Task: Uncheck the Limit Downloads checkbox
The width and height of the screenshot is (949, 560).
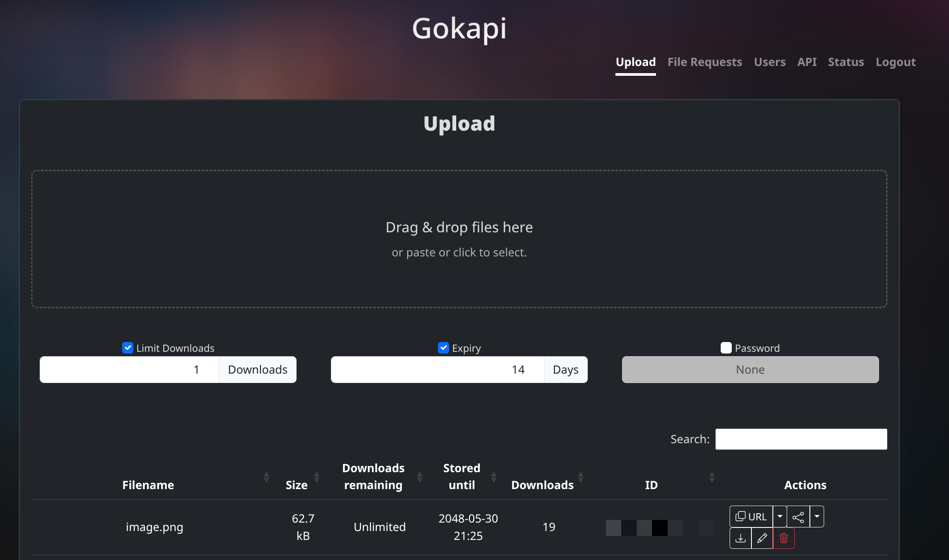Action: (128, 348)
